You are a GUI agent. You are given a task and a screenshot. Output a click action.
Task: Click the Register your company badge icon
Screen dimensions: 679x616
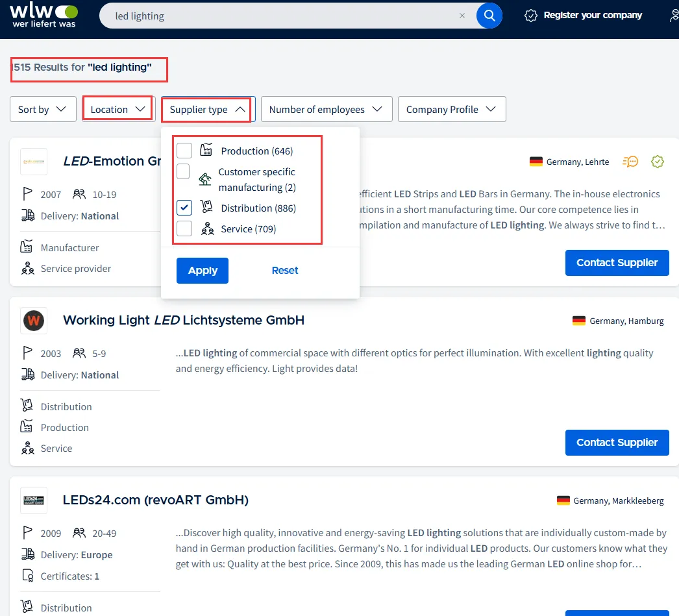pyautogui.click(x=530, y=16)
